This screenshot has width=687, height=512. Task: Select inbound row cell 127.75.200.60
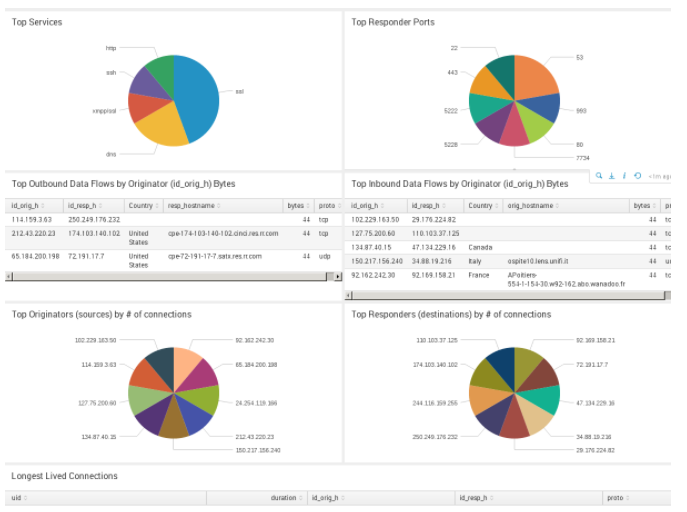coord(373,233)
